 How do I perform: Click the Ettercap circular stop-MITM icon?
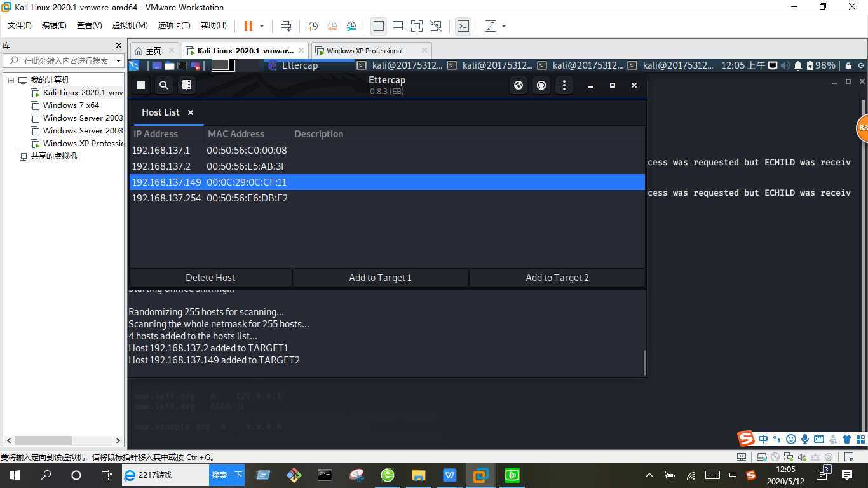point(541,85)
